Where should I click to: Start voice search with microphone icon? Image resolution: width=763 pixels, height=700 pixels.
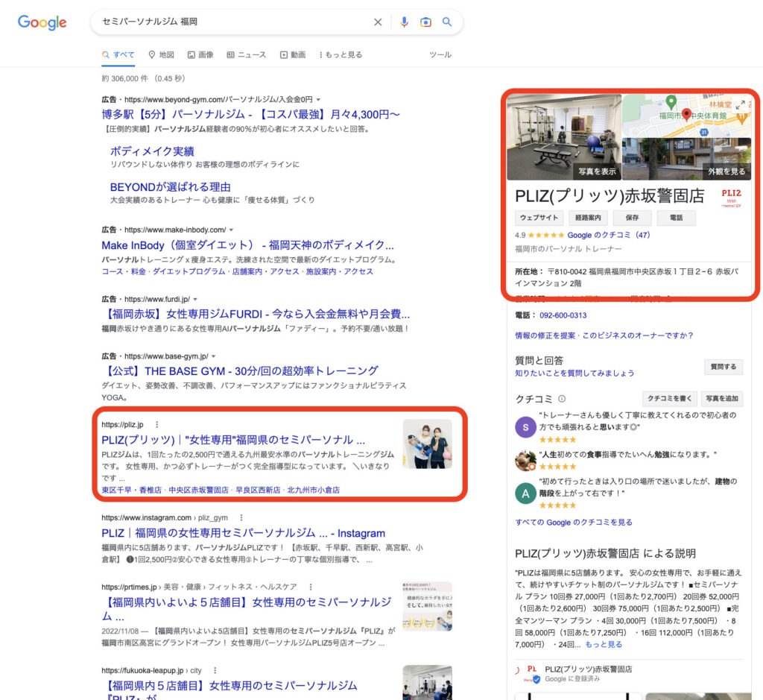(404, 22)
